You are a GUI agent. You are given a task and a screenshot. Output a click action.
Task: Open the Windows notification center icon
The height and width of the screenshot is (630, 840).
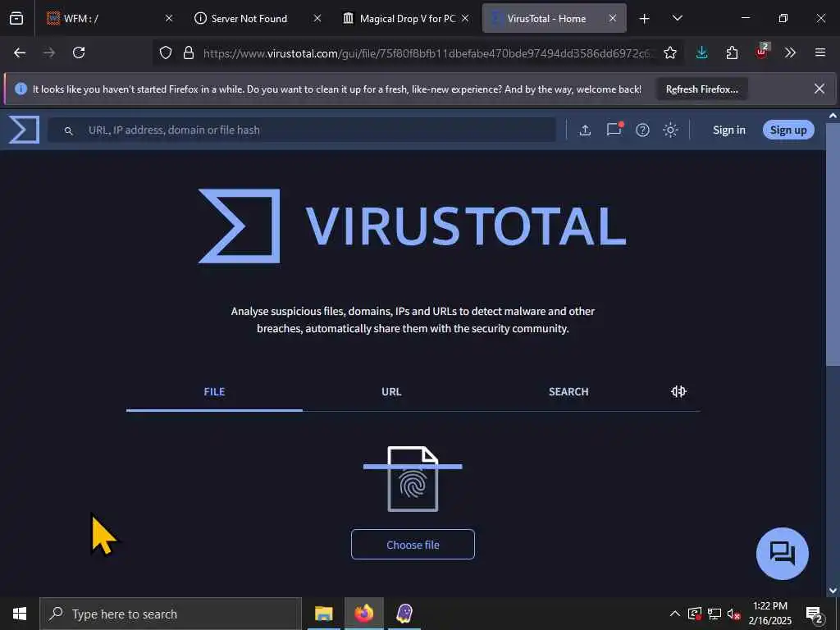pos(815,614)
